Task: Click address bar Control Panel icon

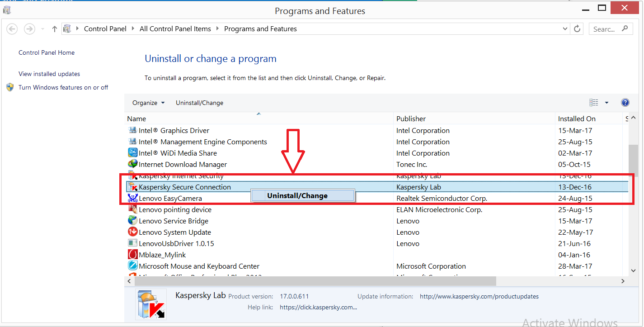Action: [67, 29]
